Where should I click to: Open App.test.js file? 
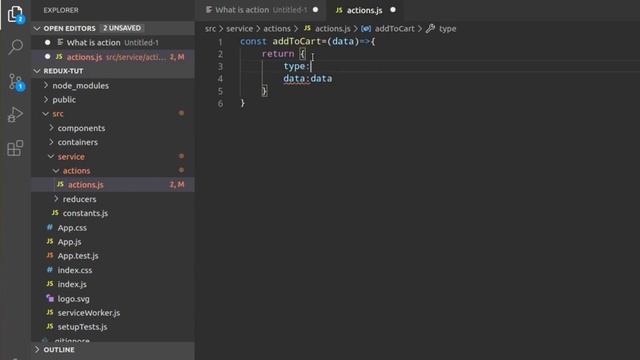pos(78,256)
